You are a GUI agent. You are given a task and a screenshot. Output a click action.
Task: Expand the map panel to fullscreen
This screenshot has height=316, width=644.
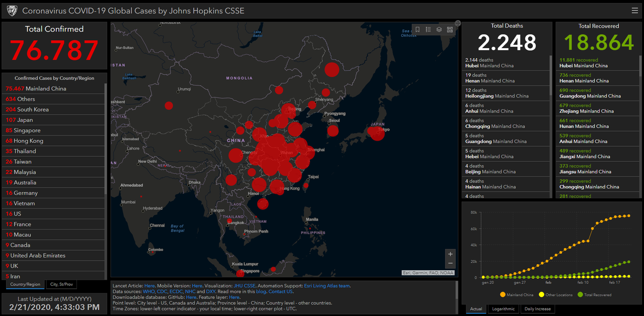click(458, 23)
